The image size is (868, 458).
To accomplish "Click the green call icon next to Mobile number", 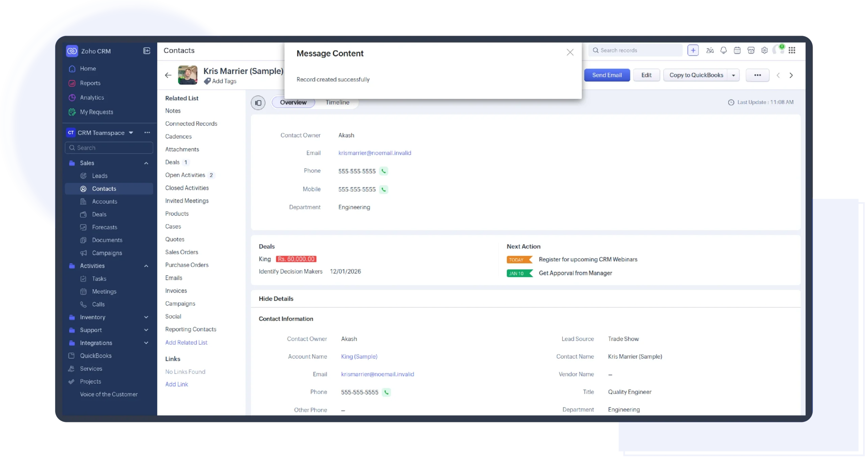I will point(383,189).
